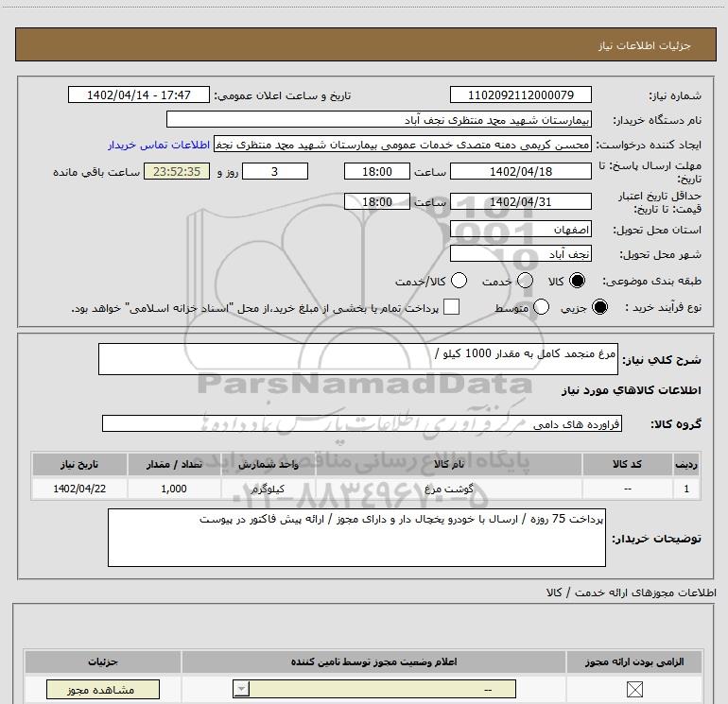Click the مشاهده مجوز button

pos(103,690)
